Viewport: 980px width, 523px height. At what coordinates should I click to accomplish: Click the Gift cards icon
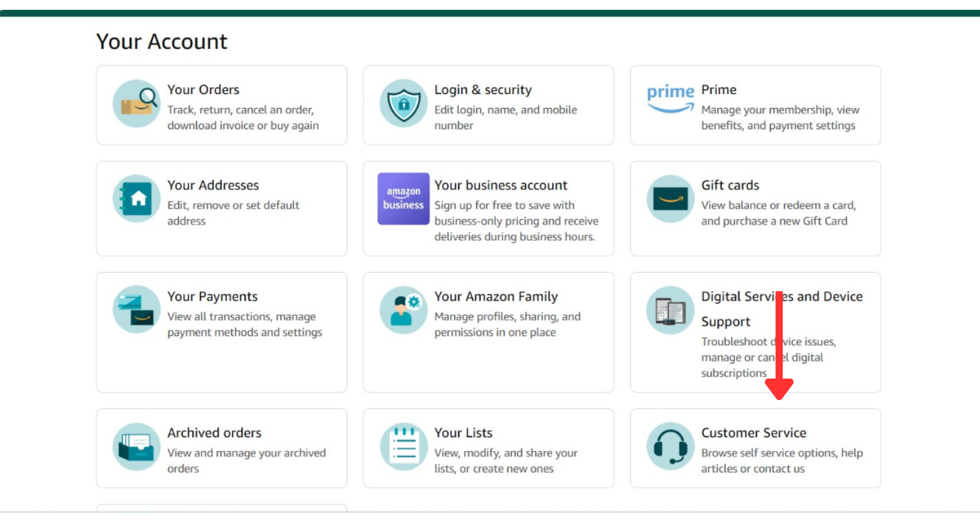(x=670, y=199)
